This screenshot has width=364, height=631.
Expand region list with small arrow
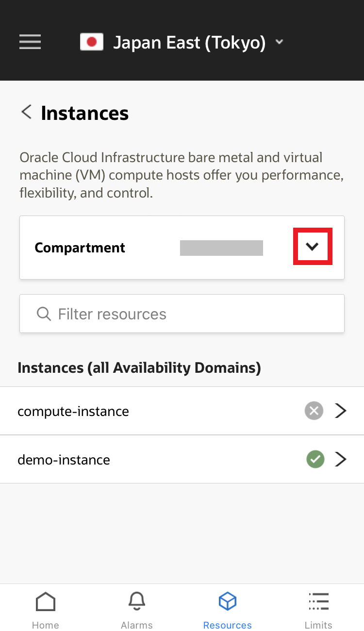[279, 42]
